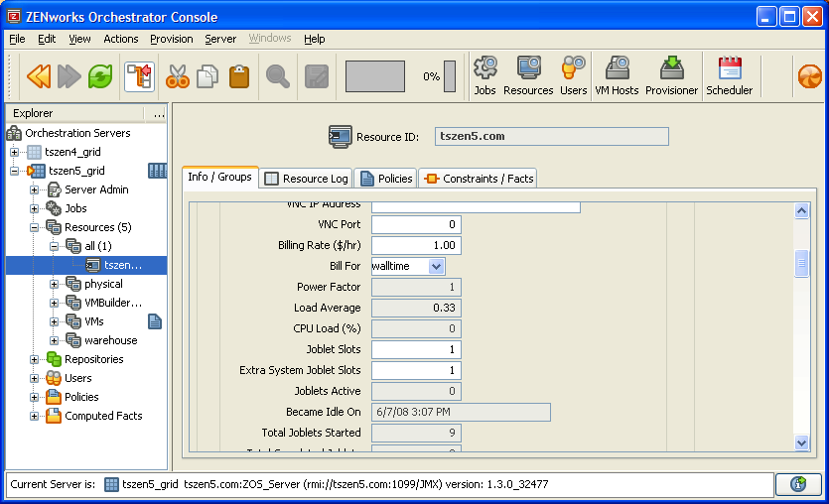The height and width of the screenshot is (504, 829).
Task: Switch to the Resource Log tab
Action: [x=307, y=179]
